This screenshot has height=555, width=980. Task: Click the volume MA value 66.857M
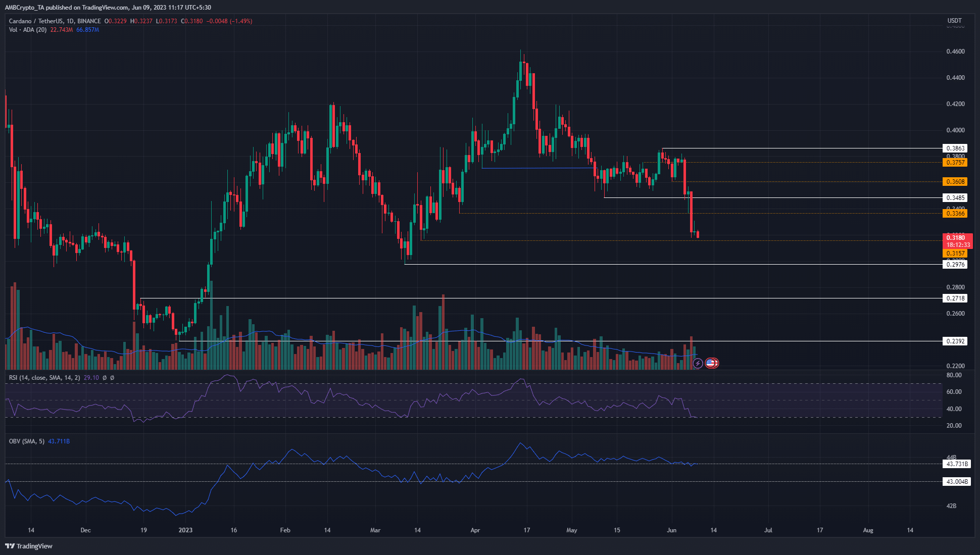tap(88, 30)
